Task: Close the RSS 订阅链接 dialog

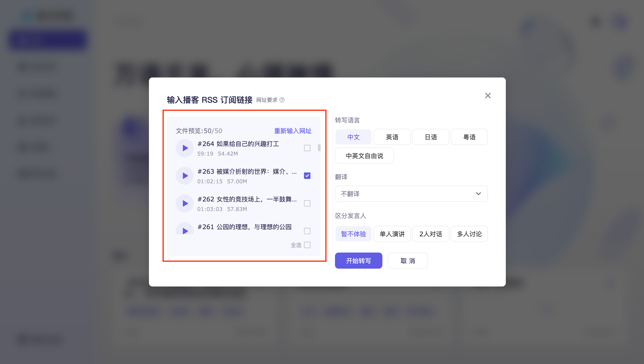Action: pyautogui.click(x=487, y=96)
